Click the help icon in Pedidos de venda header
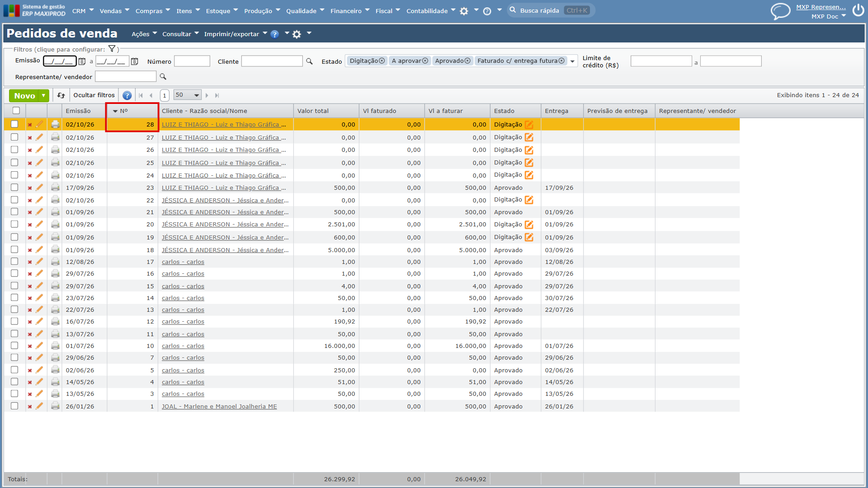868x488 pixels. pos(274,34)
